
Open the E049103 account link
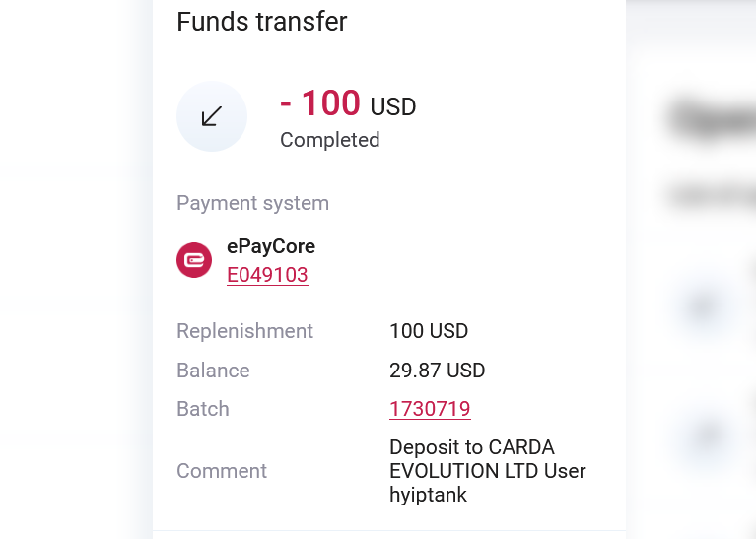[x=267, y=275]
